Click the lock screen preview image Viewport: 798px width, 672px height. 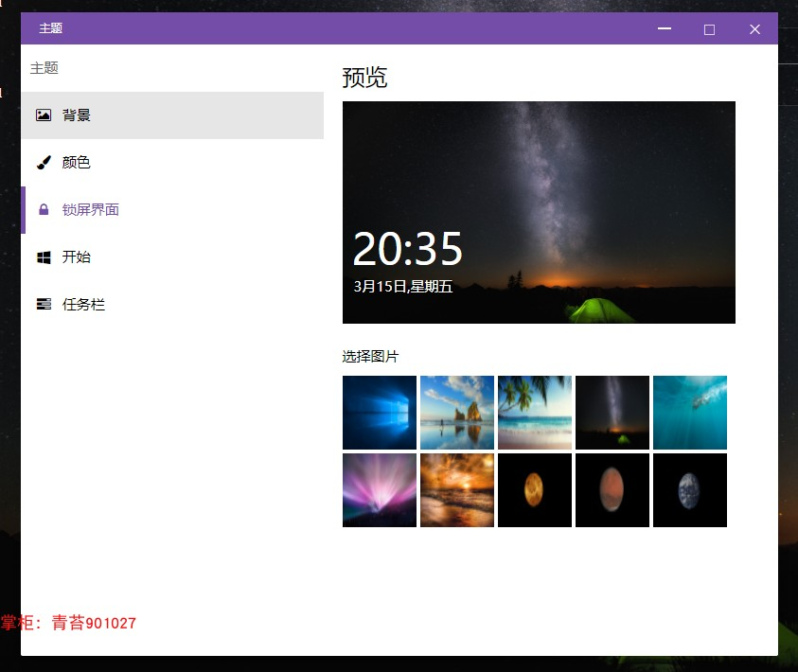click(x=539, y=212)
